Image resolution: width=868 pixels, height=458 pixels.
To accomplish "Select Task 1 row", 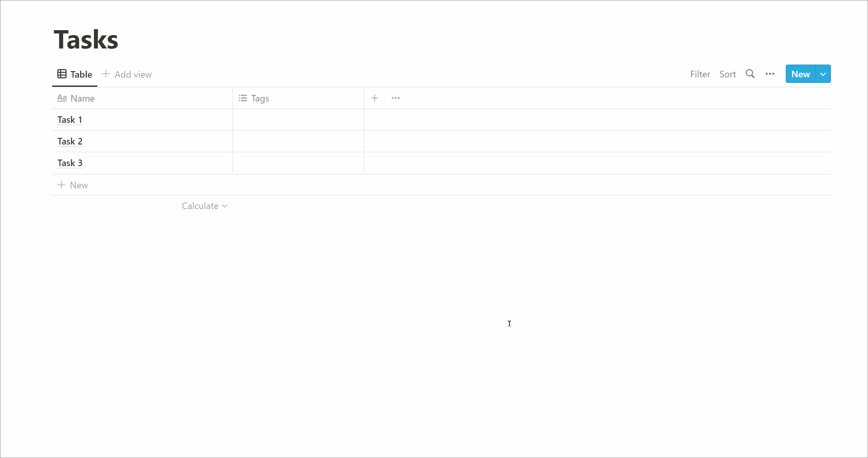I will point(142,119).
